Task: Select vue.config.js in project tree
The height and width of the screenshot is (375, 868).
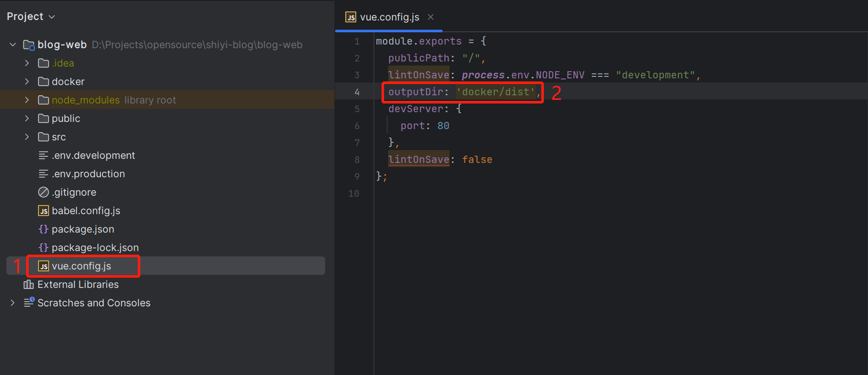Action: point(81,266)
